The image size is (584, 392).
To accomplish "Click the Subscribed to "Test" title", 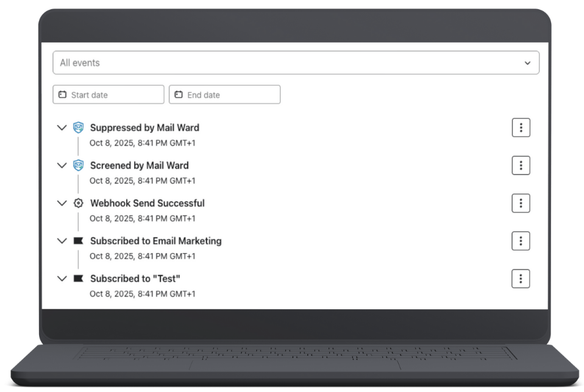I will (135, 279).
